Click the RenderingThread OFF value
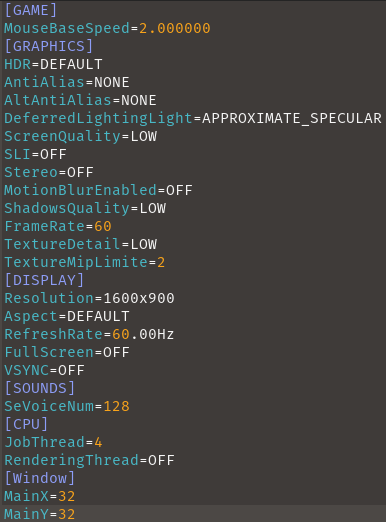The image size is (386, 522). tap(161, 460)
